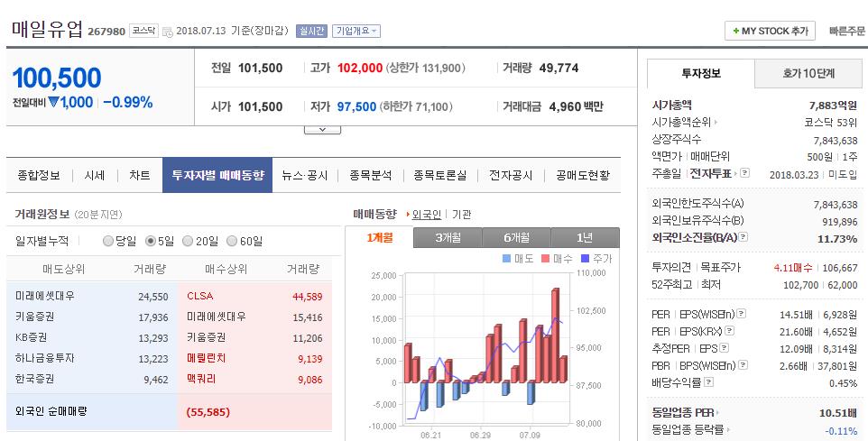Viewport: 868px width, 441px height.
Task: Select the 60일 cumulative radio button
Action: click(232, 242)
